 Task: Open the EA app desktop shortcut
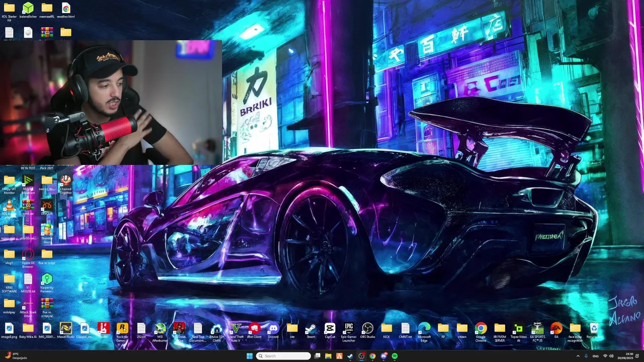click(556, 331)
